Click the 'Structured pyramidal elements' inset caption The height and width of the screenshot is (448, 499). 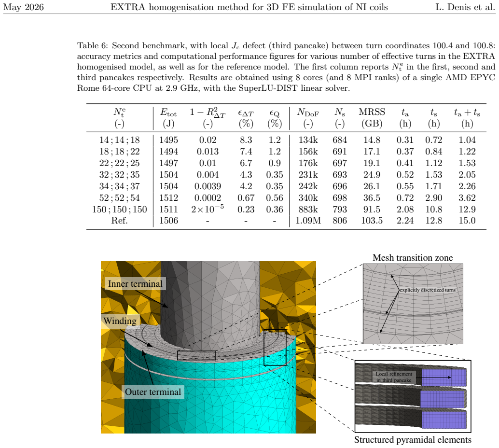point(413,440)
